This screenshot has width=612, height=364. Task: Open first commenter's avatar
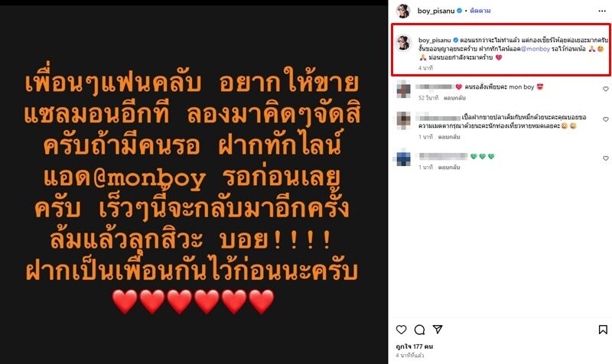point(403,89)
